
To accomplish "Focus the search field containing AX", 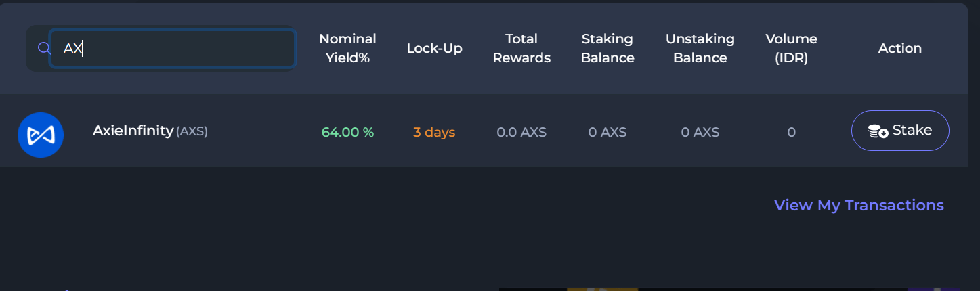I will tap(173, 49).
